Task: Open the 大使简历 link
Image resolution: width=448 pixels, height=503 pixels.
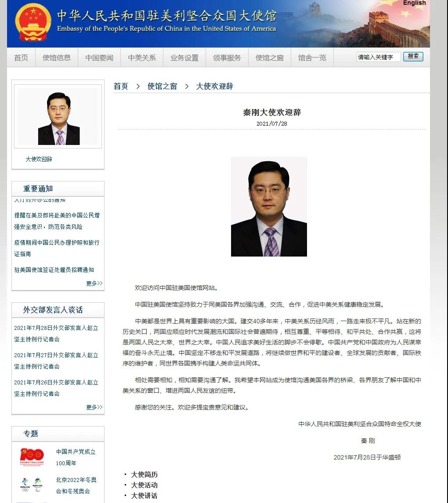Action: pos(144,474)
